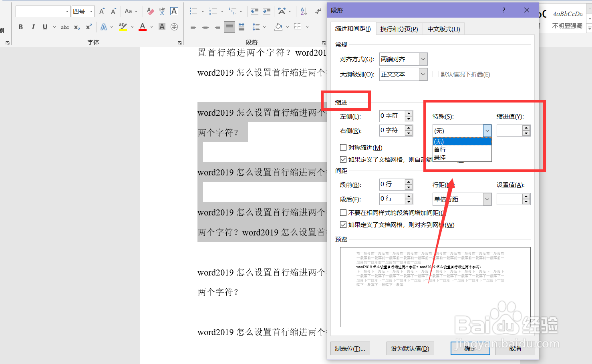Shrink font size icon
592x364 pixels.
114,11
